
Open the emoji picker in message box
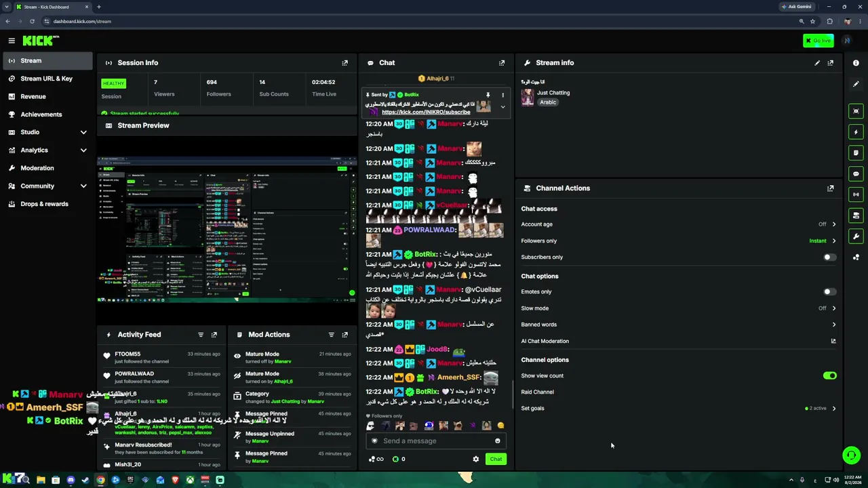[498, 441]
